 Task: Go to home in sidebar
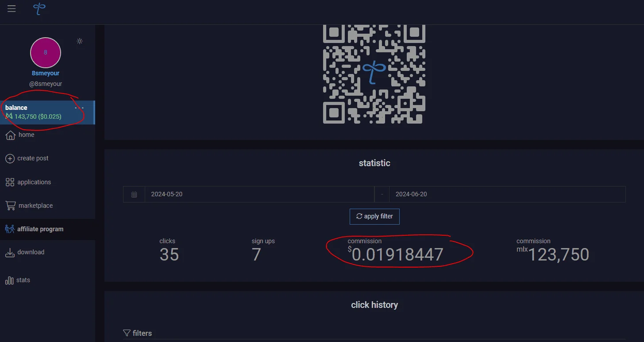click(x=26, y=135)
